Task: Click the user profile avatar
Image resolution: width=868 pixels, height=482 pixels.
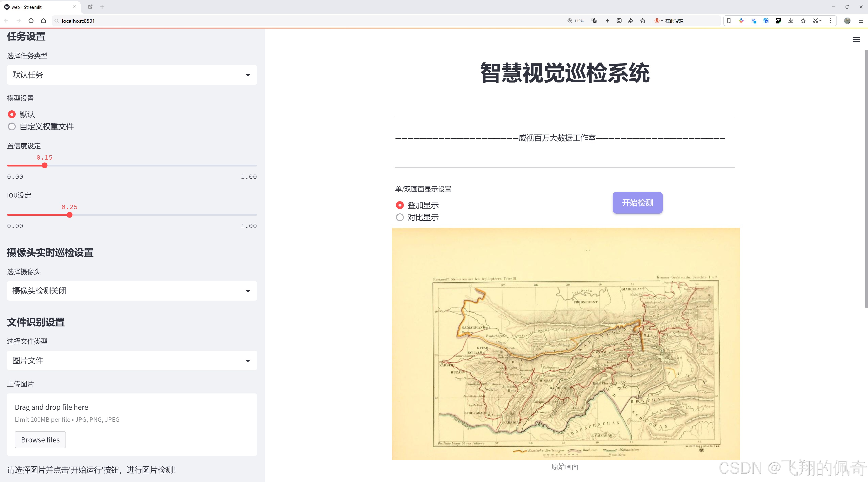Action: click(847, 20)
